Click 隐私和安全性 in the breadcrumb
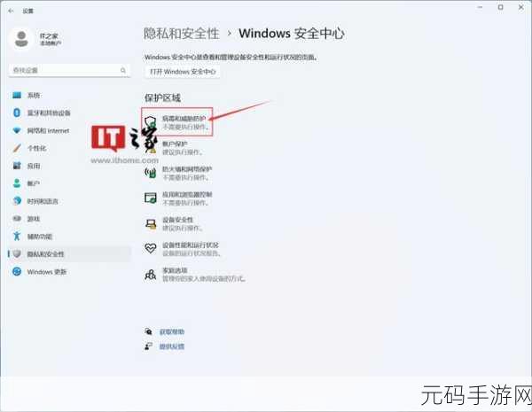Image resolution: width=532 pixels, height=412 pixels. point(182,34)
